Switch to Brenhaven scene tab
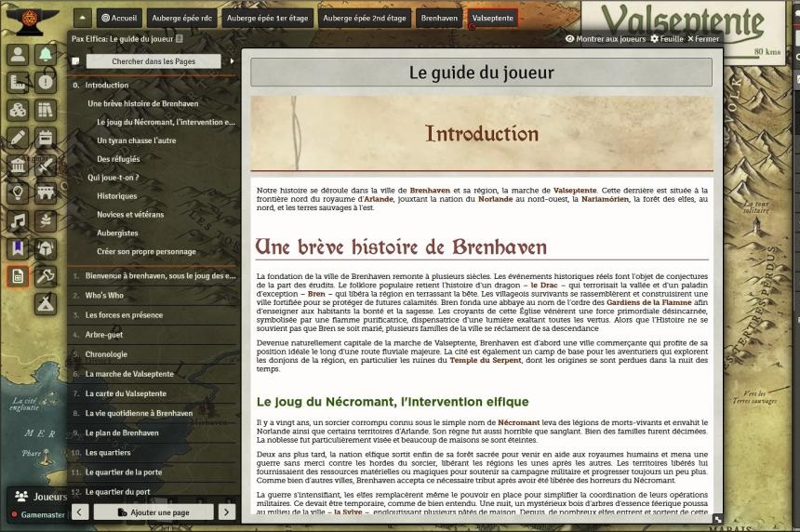The width and height of the screenshot is (800, 532). pos(438,18)
